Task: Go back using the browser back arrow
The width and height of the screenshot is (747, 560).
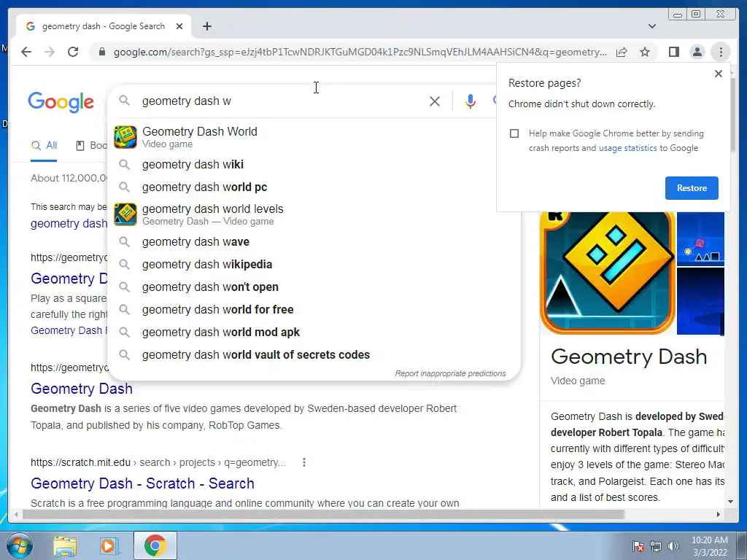Action: [x=26, y=52]
